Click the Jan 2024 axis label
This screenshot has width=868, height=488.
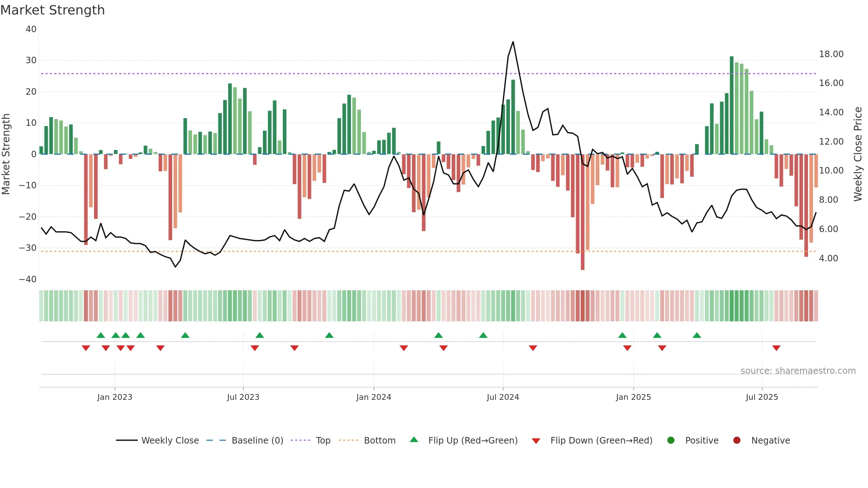pyautogui.click(x=374, y=397)
